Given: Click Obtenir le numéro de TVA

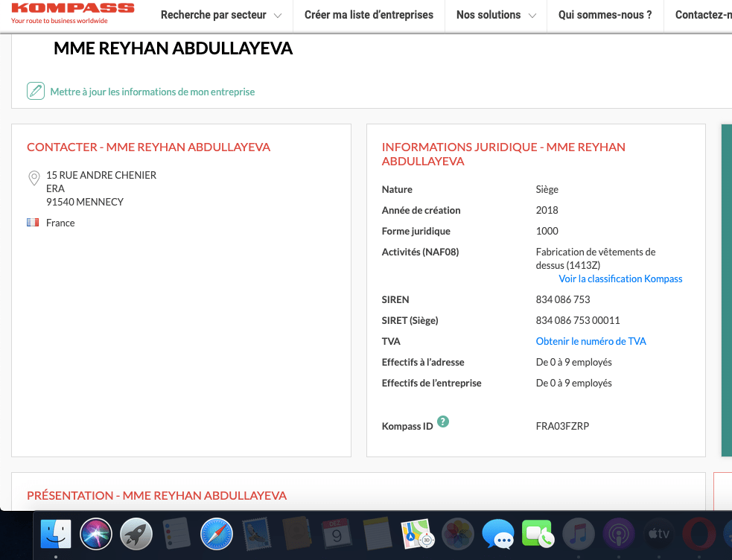Looking at the screenshot, I should (x=591, y=341).
